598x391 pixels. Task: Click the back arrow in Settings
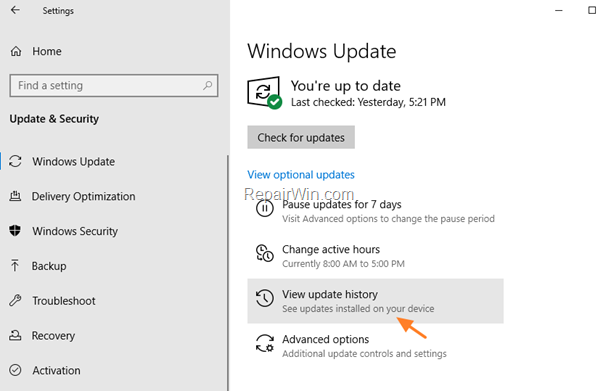click(x=15, y=10)
